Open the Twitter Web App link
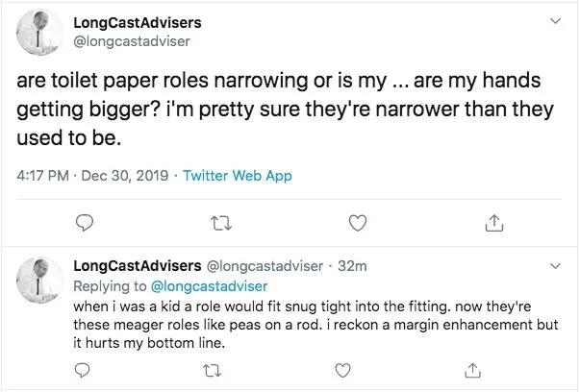Viewport: 580px width, 392px height. tap(237, 176)
